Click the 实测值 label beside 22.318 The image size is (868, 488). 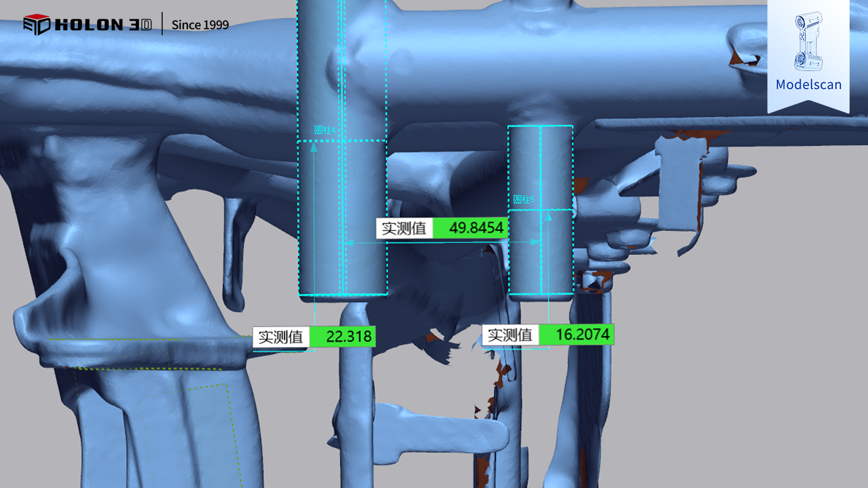[281, 337]
